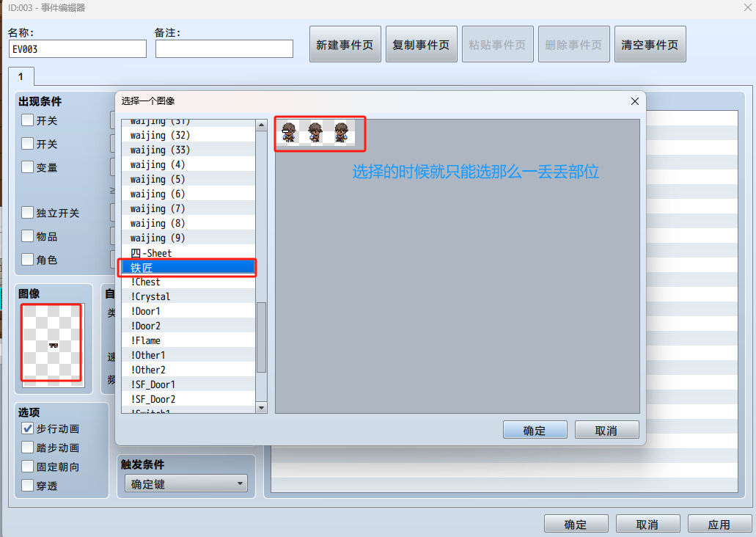Viewport: 756px width, 537px height.
Task: Click 取消 in the event editor footer
Action: coord(647,524)
